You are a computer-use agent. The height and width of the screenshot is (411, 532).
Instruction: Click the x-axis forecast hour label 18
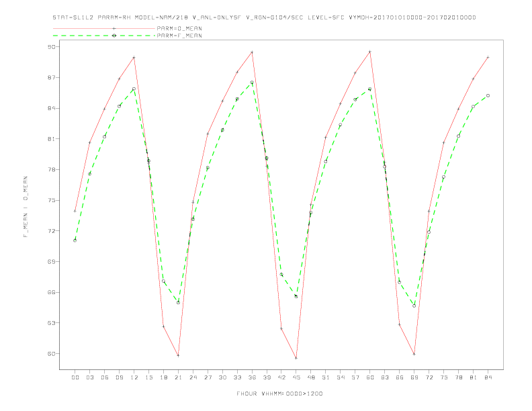[x=163, y=377]
